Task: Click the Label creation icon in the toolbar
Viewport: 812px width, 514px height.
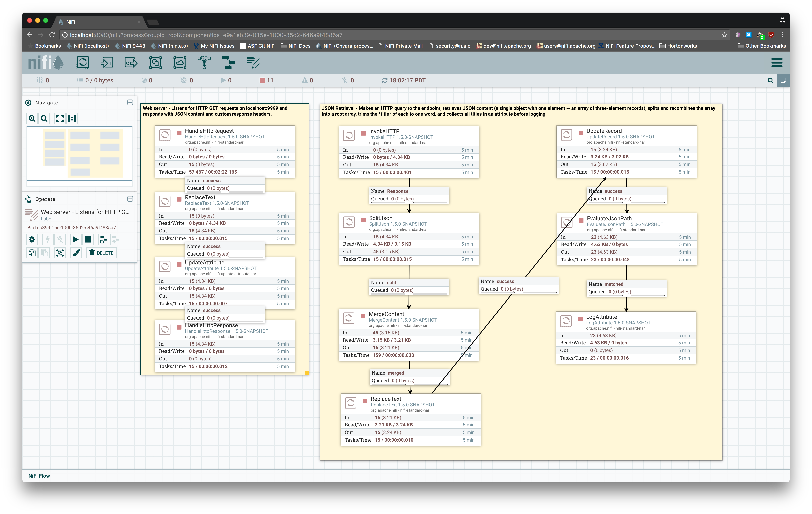Action: pyautogui.click(x=253, y=62)
